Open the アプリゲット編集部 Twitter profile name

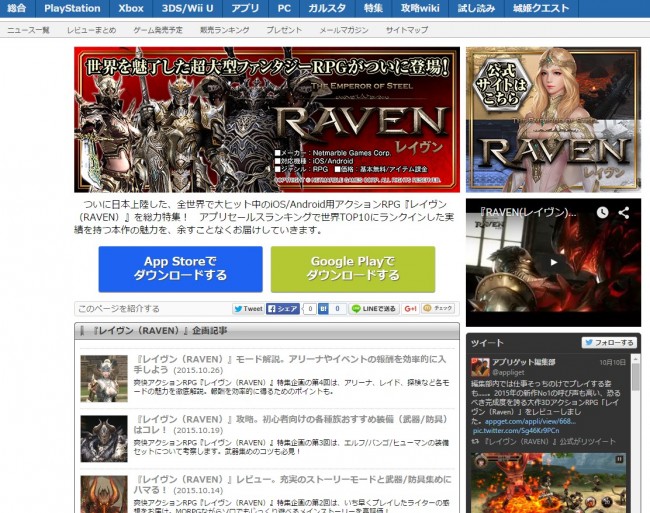click(x=524, y=362)
